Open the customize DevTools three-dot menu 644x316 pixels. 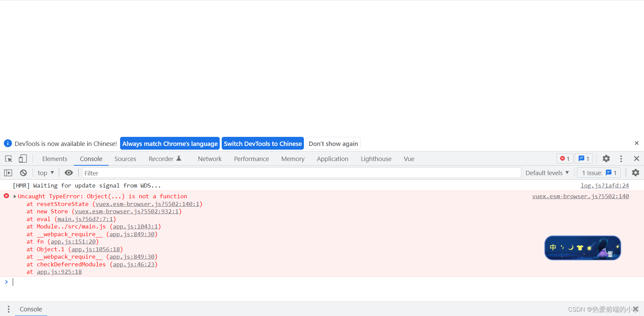pyautogui.click(x=621, y=159)
